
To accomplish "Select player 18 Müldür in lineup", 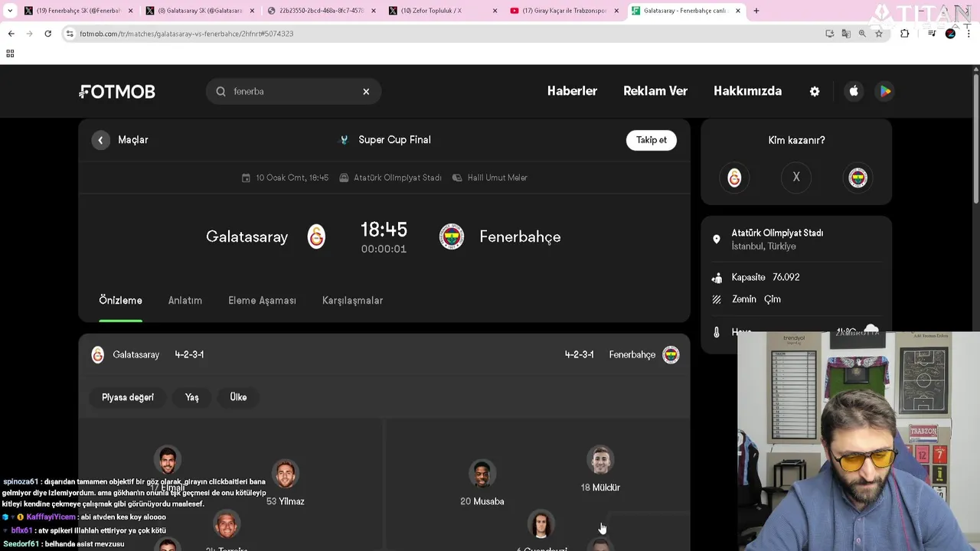I will pos(600,469).
